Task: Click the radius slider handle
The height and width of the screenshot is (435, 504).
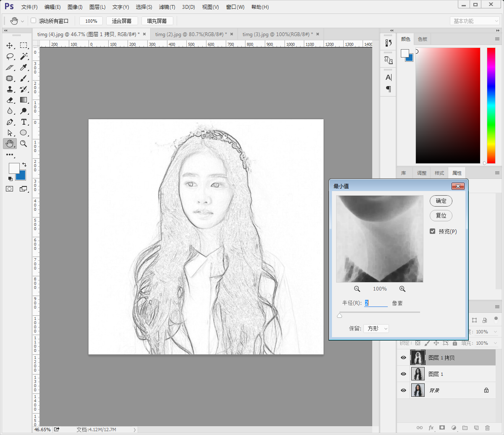Action: pos(339,315)
